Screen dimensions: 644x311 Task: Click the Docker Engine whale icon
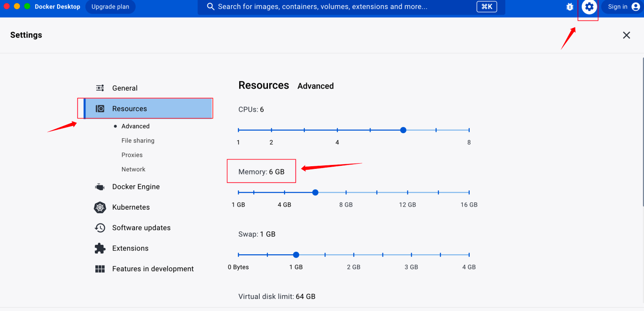coord(100,187)
